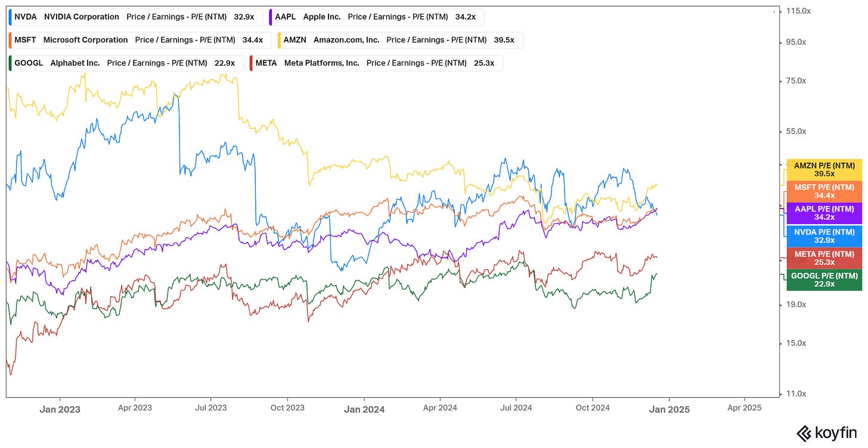This screenshot has width=868, height=448.
Task: Click the 'Apple Inc.' legend name
Action: click(x=322, y=17)
